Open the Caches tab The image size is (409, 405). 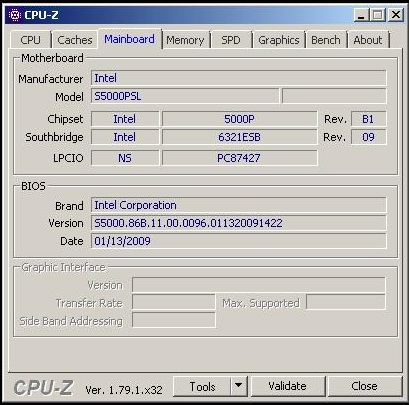75,40
